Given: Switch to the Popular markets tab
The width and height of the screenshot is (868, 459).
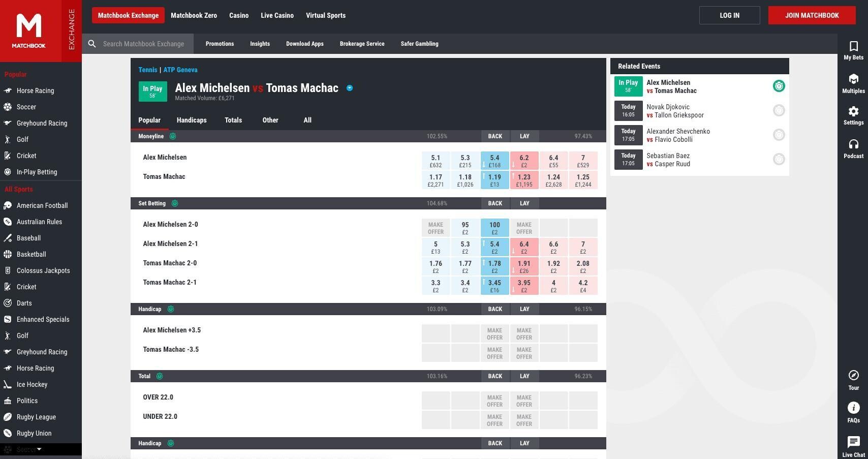Looking at the screenshot, I should (149, 120).
